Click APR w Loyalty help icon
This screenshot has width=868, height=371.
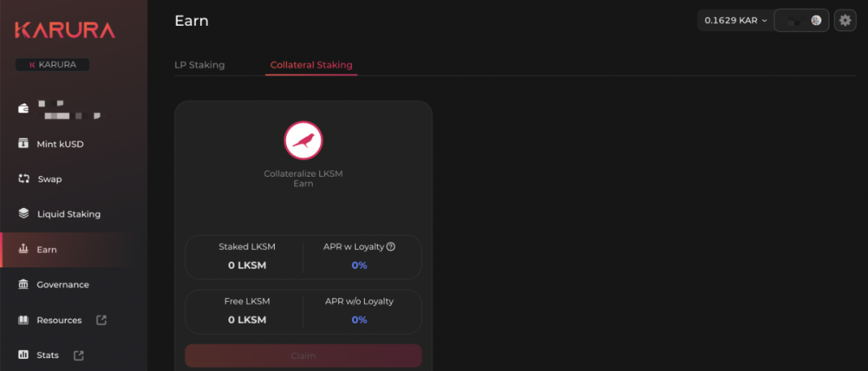pos(391,247)
